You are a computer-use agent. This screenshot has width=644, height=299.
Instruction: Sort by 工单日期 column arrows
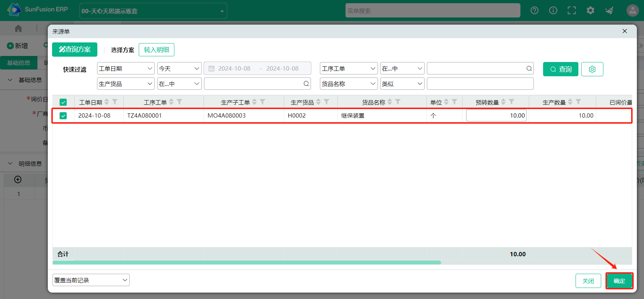[x=107, y=102]
